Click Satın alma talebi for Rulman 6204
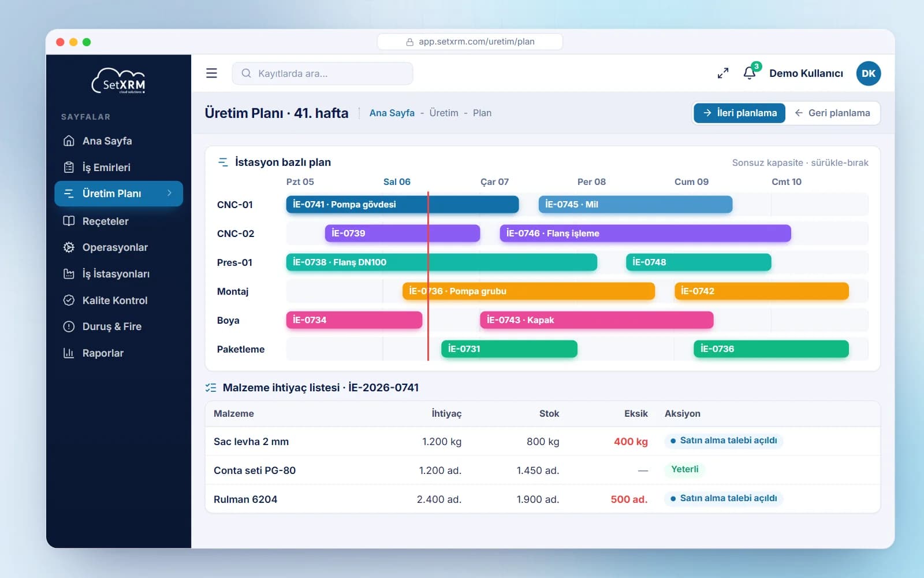Viewport: 924px width, 578px height. (724, 498)
